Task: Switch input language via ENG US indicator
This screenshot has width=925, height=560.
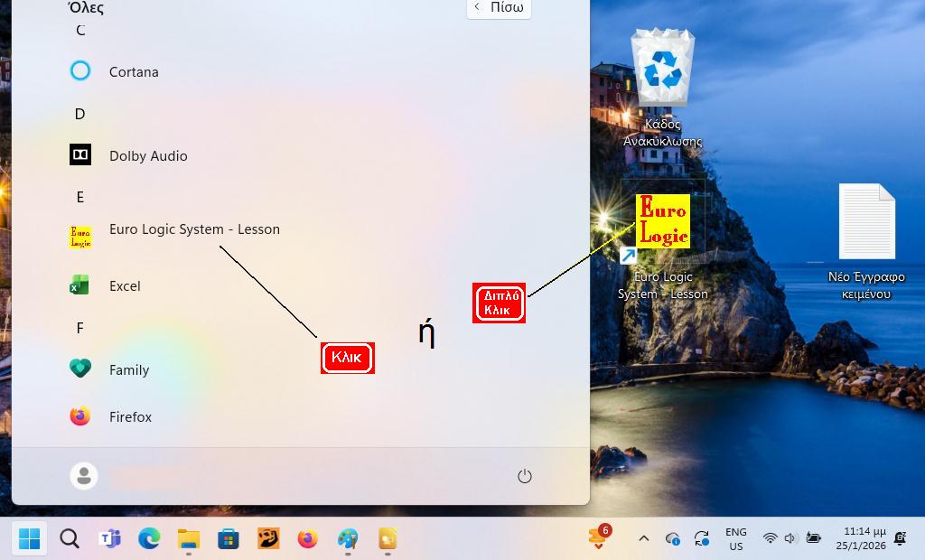Action: click(x=736, y=538)
